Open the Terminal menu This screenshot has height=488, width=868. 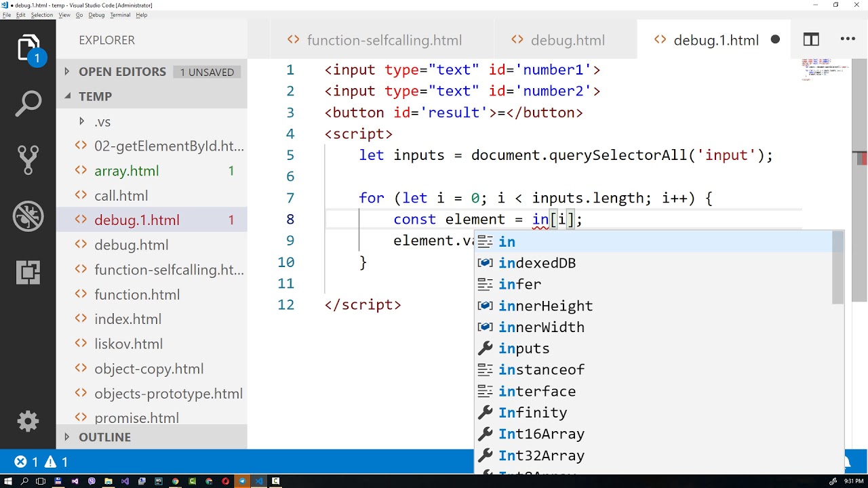120,15
